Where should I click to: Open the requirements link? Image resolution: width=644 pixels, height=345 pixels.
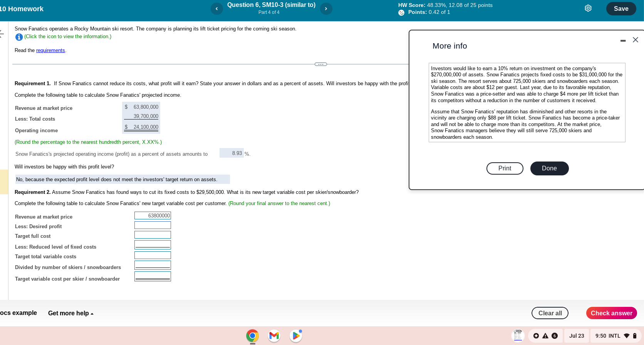pos(50,50)
